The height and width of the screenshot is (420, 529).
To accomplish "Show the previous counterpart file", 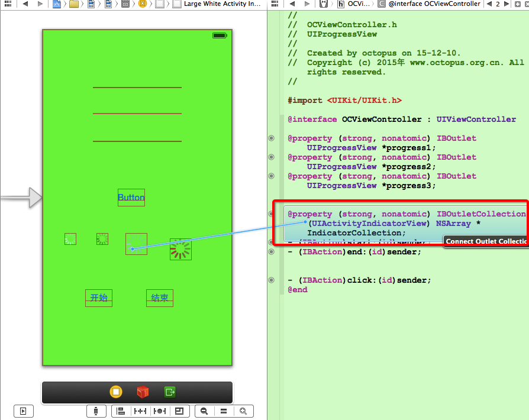I will [489, 4].
